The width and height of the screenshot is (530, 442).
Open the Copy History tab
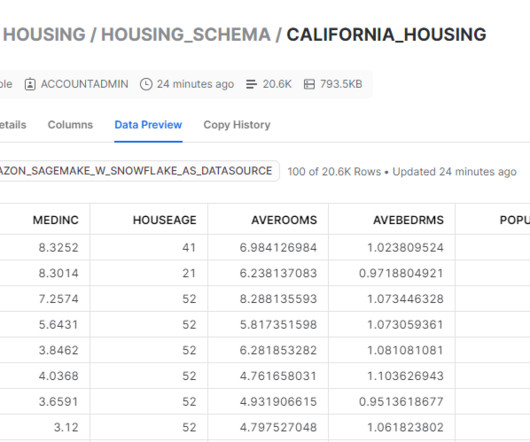pos(237,125)
